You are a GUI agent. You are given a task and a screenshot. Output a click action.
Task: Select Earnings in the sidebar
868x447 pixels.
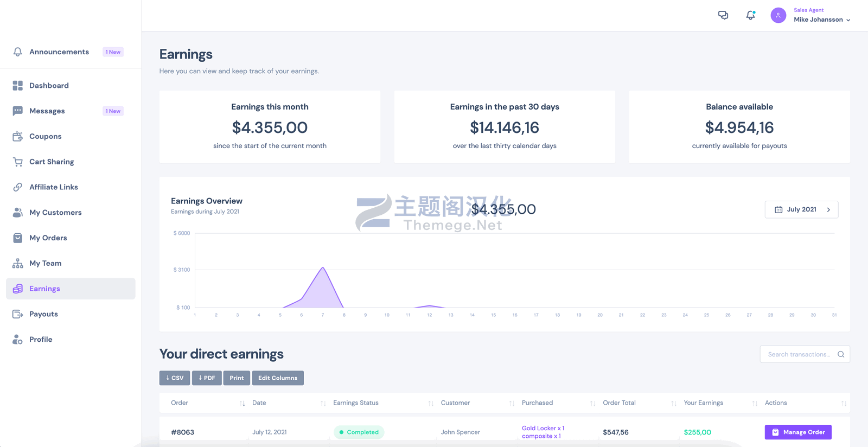(x=71, y=289)
